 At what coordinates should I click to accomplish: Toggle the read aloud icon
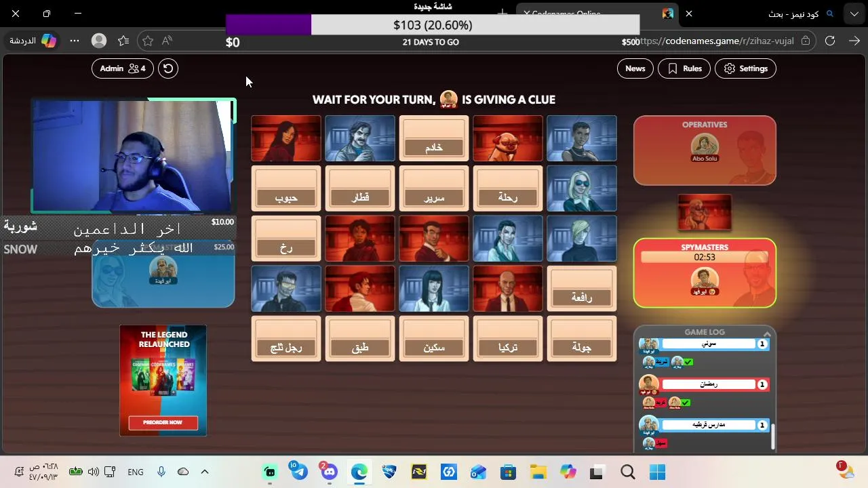pyautogui.click(x=167, y=41)
